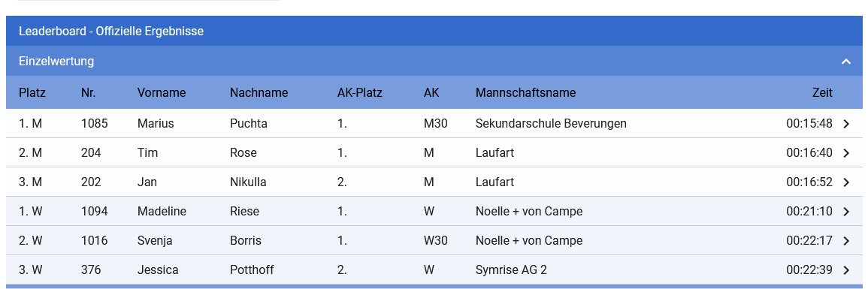Click the Leaderboard - Offizielle Ergebnisse title bar
This screenshot has width=868, height=289.
tap(434, 31)
